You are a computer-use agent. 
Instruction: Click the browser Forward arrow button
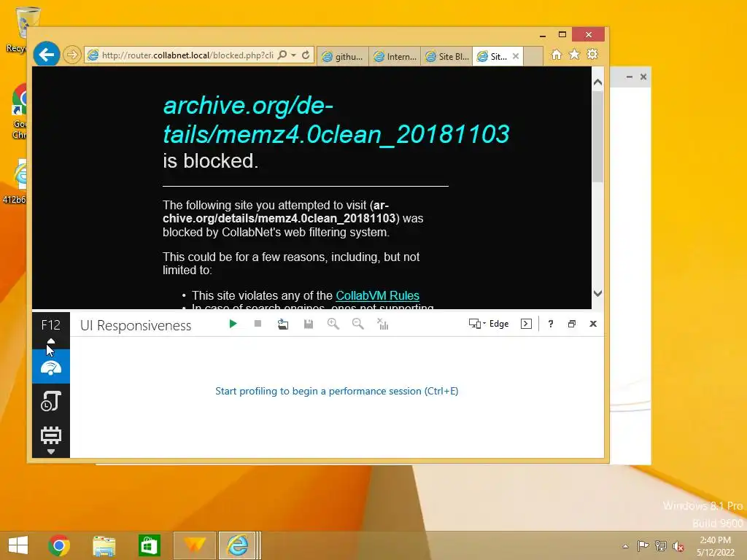(x=72, y=55)
